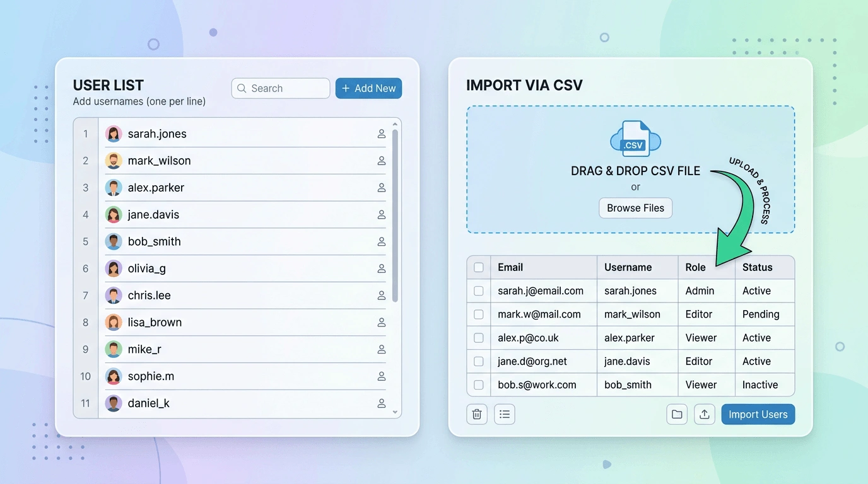Check the checkbox on the bob.s@work.com row
Image resolution: width=868 pixels, height=484 pixels.
pos(478,384)
